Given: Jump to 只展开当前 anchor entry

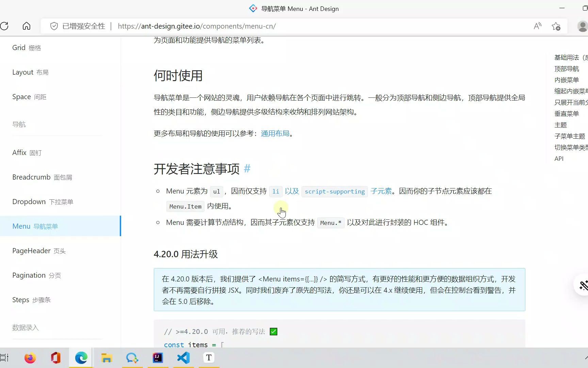Looking at the screenshot, I should click(x=571, y=103).
